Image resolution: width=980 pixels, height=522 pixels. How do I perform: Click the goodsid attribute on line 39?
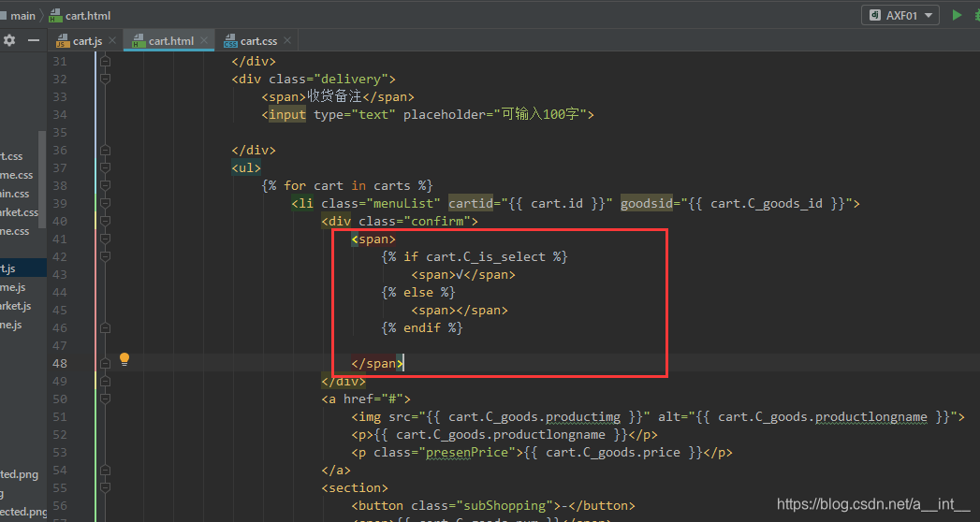(x=647, y=204)
